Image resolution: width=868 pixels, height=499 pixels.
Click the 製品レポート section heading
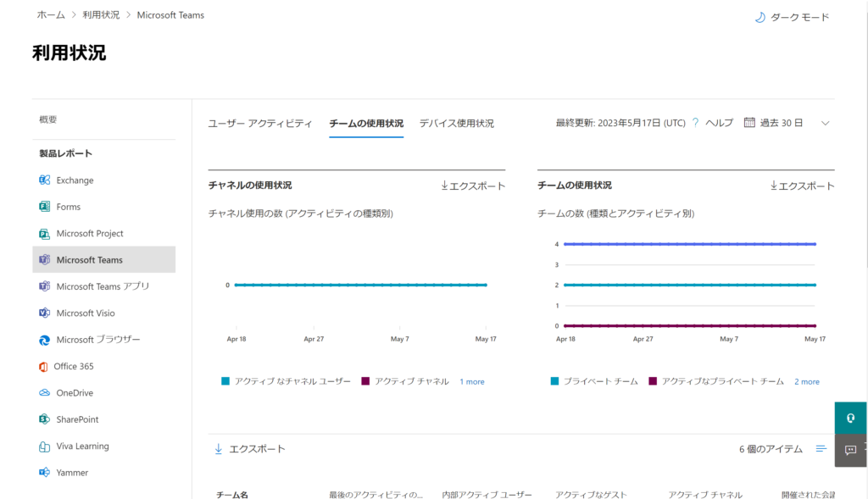pyautogui.click(x=66, y=153)
